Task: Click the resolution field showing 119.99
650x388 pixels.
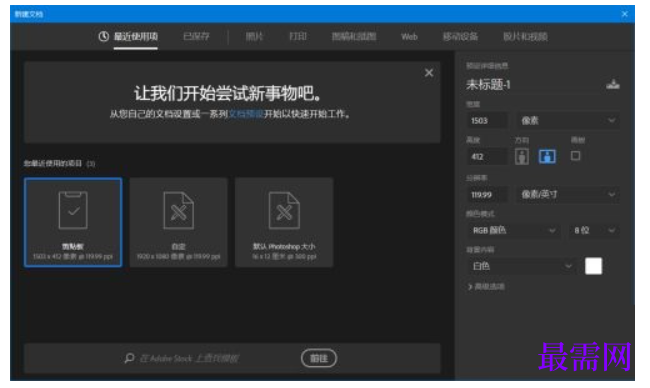Action: click(x=488, y=194)
